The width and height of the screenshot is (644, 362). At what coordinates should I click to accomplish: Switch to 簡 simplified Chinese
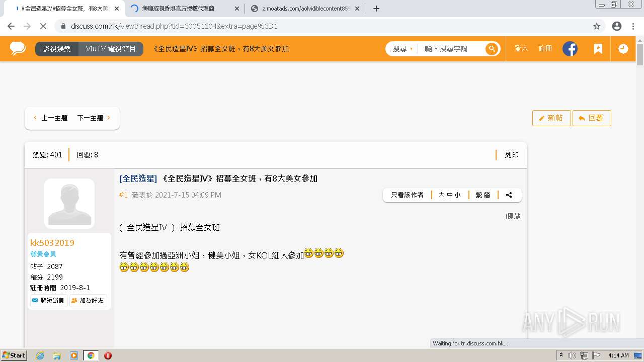(x=487, y=195)
